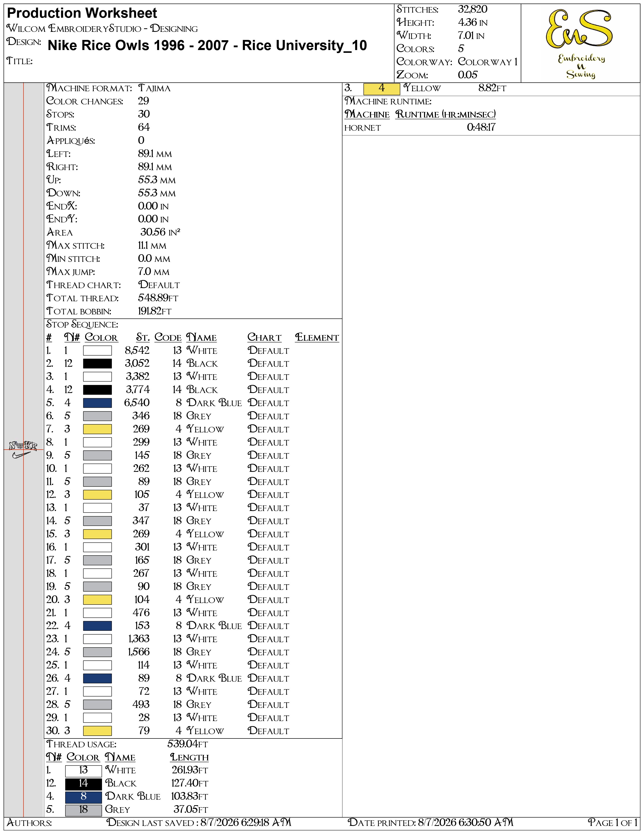
Task: Select stitch count "6,540" in stop row 5
Action: (137, 403)
